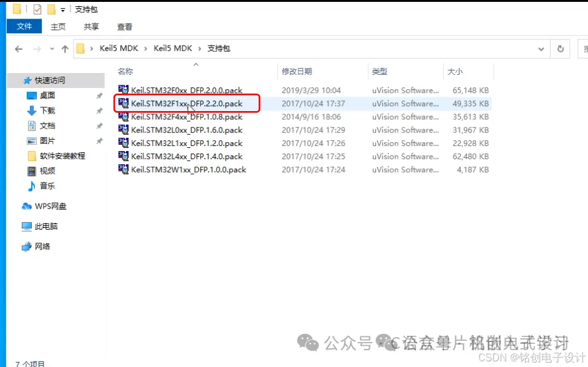Screen dimensions: 588x367
Task: Select Keil.STM32F1xx_DFP.2.2.0.pack file icon
Action: pyautogui.click(x=123, y=103)
